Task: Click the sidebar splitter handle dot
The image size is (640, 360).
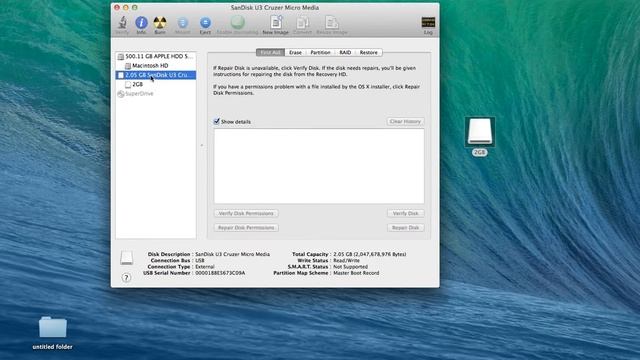Action: pyautogui.click(x=202, y=145)
